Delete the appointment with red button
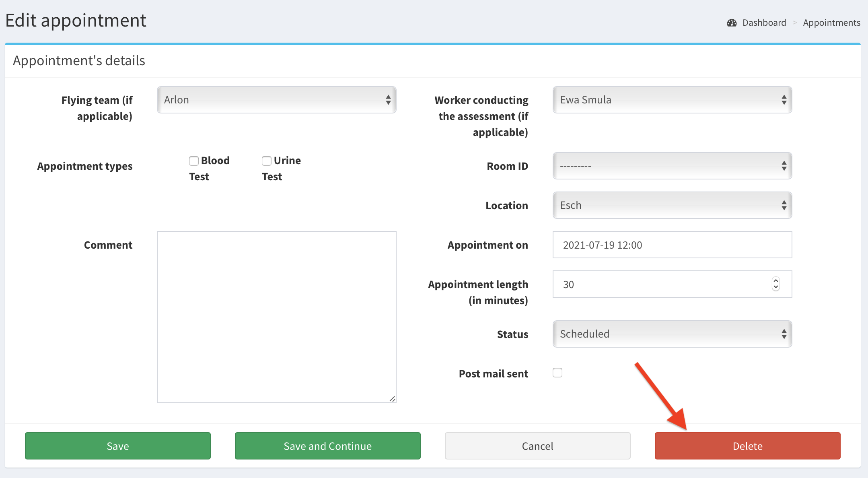This screenshot has width=868, height=478. click(747, 446)
